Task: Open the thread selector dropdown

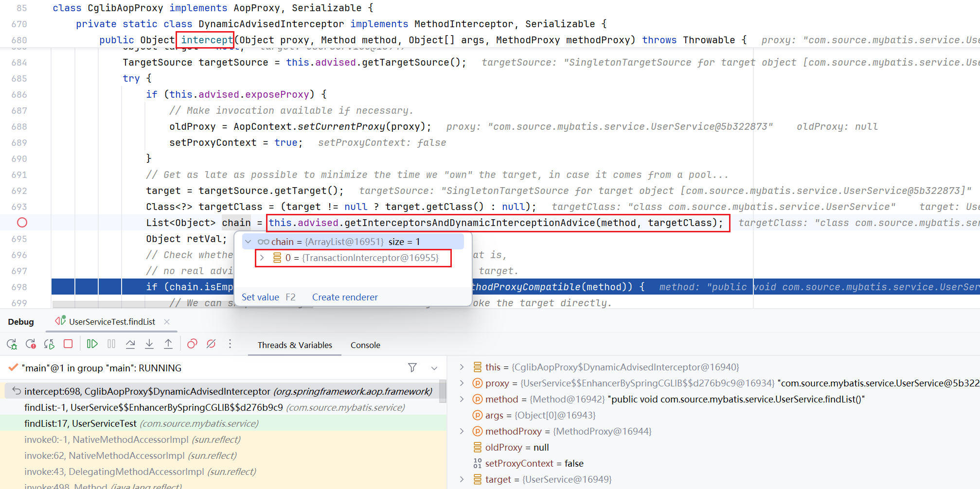Action: click(x=434, y=368)
